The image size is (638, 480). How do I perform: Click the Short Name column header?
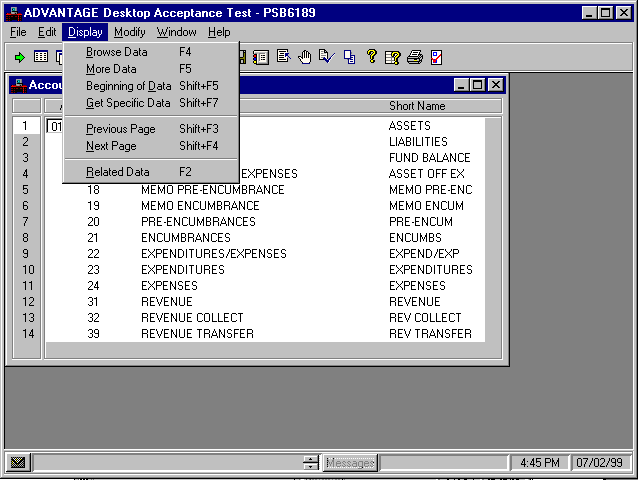417,106
